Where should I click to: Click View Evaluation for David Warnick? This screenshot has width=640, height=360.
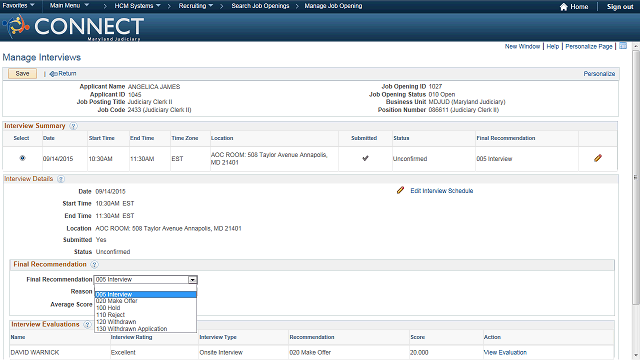[x=505, y=352]
